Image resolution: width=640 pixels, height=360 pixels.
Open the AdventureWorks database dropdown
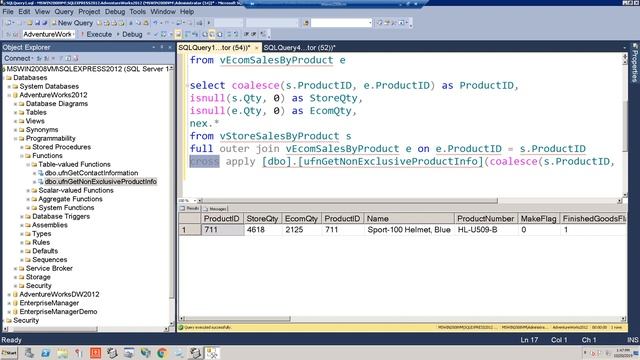pyautogui.click(x=49, y=34)
